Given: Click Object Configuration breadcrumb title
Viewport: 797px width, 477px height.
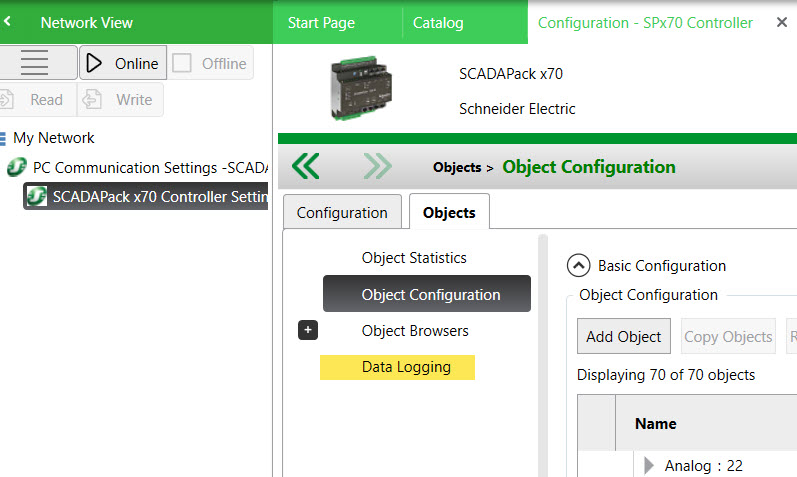Looking at the screenshot, I should 589,167.
